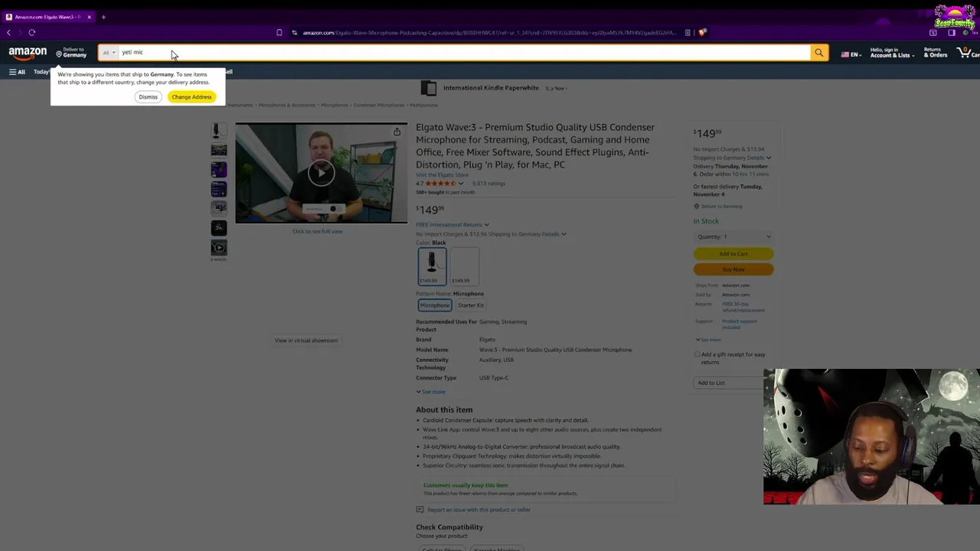Open the 9,873 ratings link

[488, 184]
